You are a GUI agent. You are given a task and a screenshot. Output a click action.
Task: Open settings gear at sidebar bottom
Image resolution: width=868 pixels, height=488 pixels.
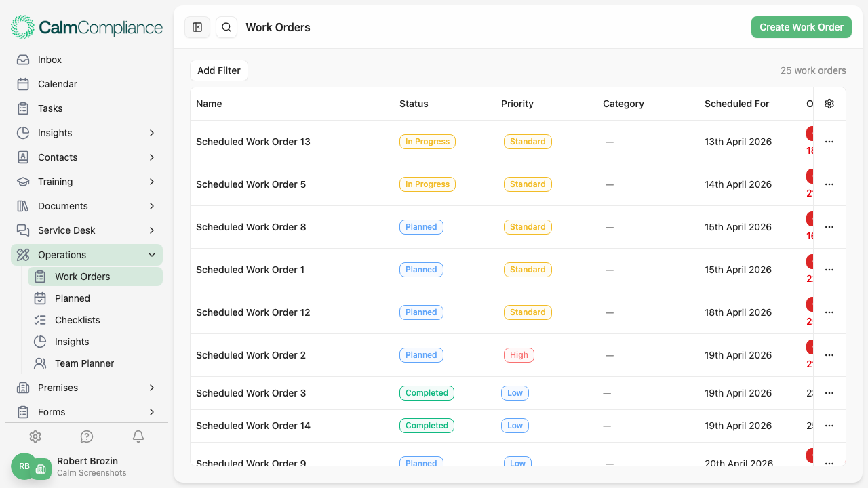[x=35, y=436]
